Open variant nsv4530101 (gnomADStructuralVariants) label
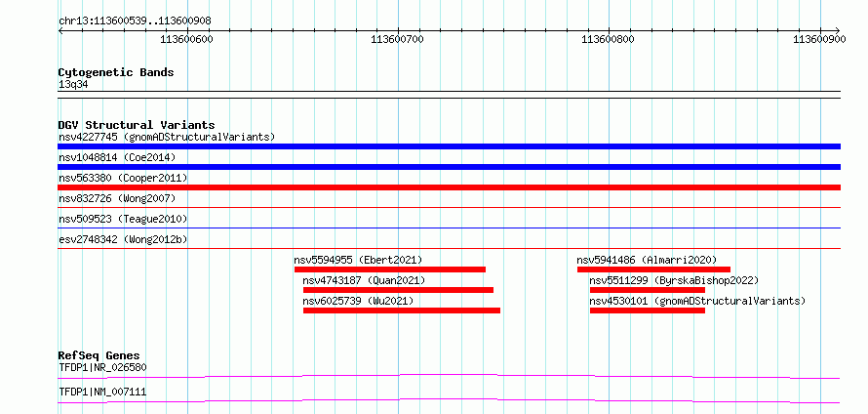 pos(697,301)
